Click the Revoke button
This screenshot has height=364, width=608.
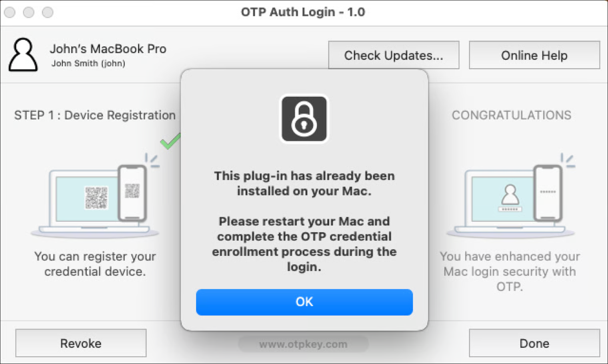point(81,343)
